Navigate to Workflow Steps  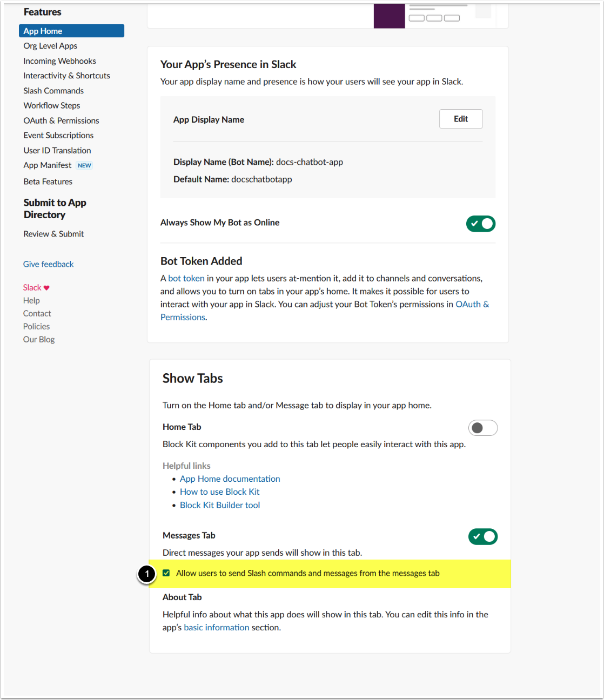[52, 105]
